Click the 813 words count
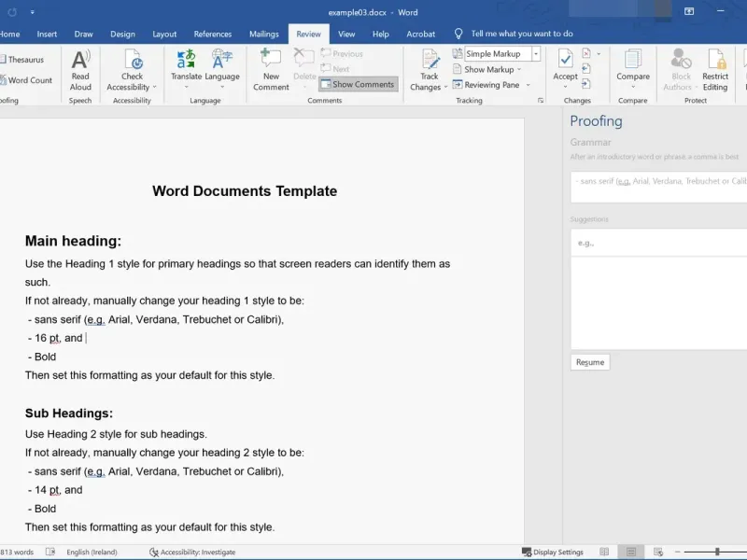 click(x=17, y=552)
